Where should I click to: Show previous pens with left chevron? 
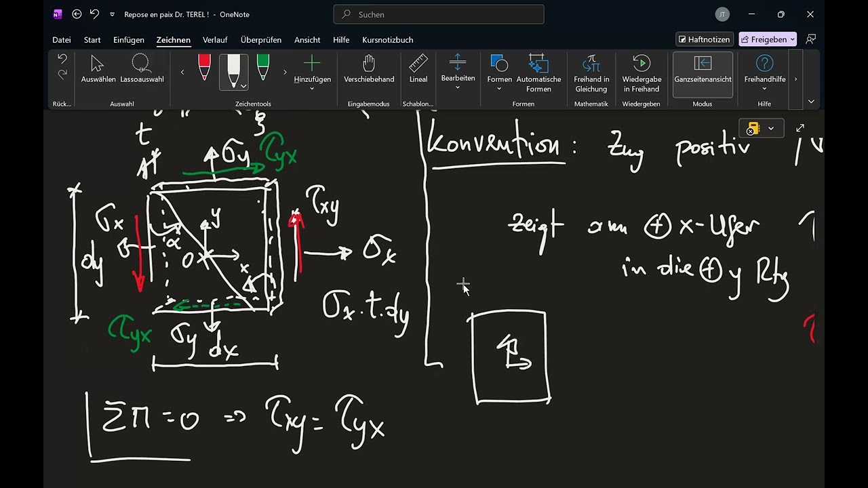click(x=182, y=72)
